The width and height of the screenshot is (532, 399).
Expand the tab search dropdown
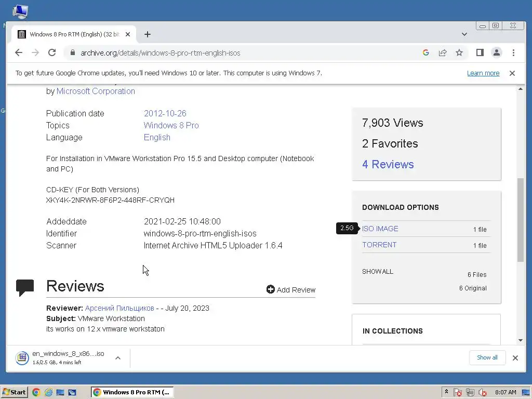(x=464, y=34)
